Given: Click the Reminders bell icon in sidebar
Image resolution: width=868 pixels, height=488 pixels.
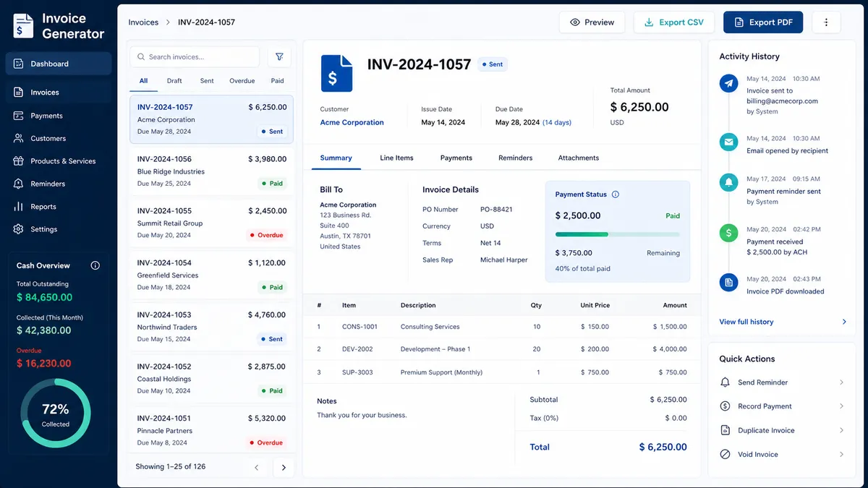Looking at the screenshot, I should tap(18, 184).
